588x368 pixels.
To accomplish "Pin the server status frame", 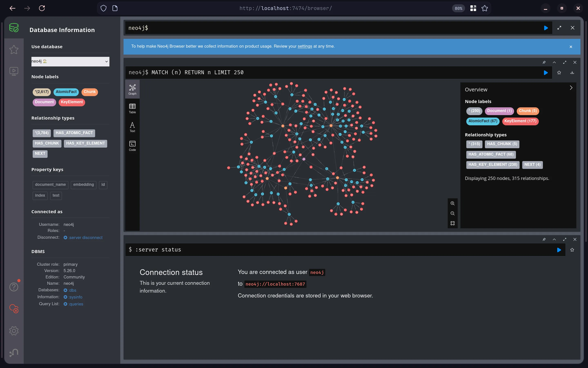I will point(544,239).
